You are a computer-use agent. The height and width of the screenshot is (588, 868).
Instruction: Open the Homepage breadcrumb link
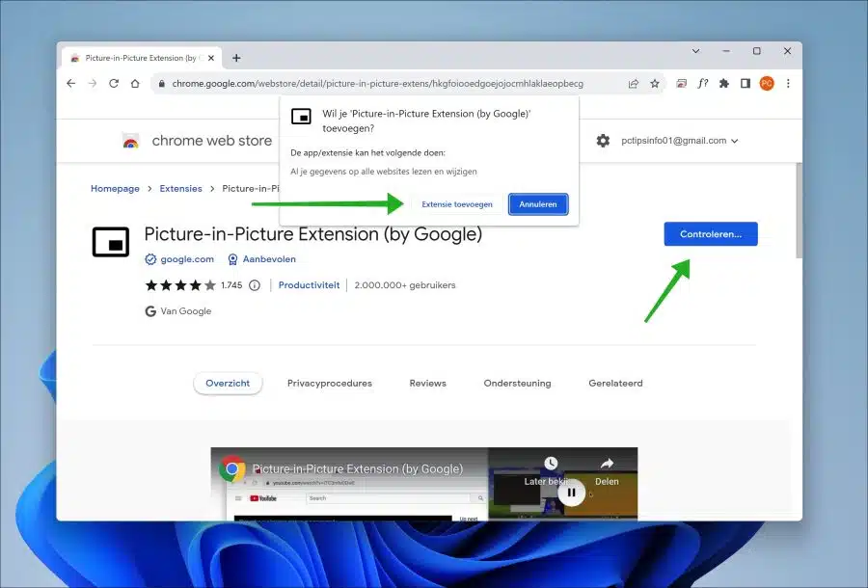click(x=115, y=189)
